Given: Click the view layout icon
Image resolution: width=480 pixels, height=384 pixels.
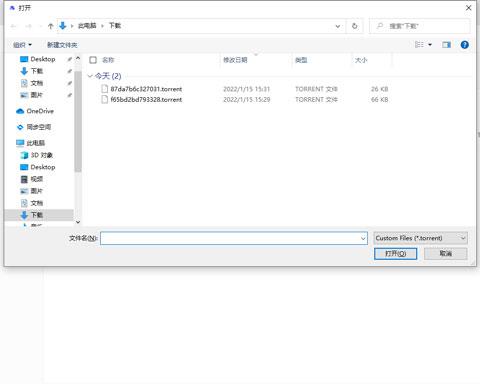Looking at the screenshot, I should point(419,45).
